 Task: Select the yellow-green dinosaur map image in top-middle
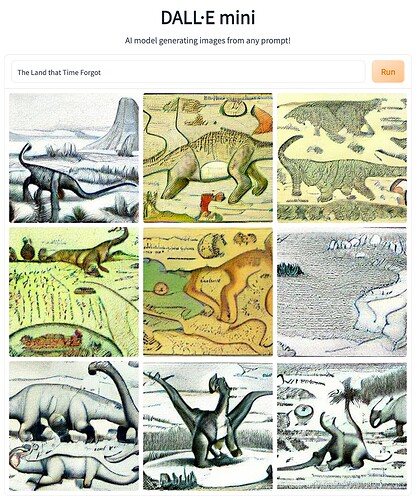(x=208, y=158)
